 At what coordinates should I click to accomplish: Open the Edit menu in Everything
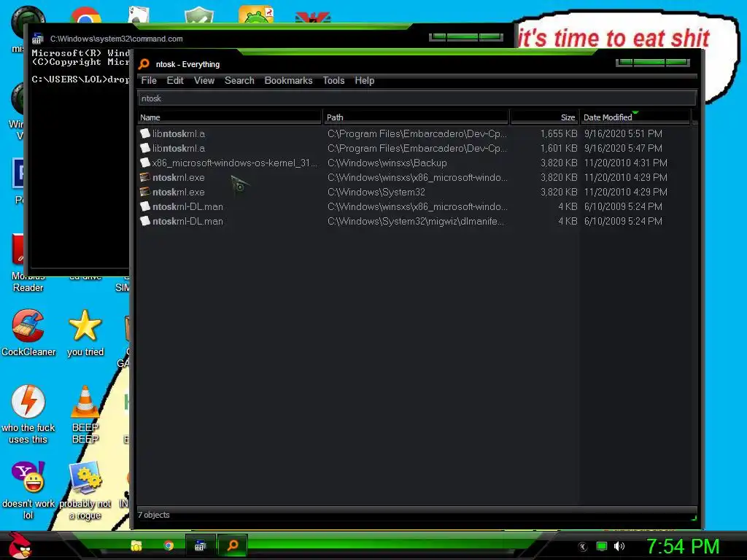(x=175, y=80)
